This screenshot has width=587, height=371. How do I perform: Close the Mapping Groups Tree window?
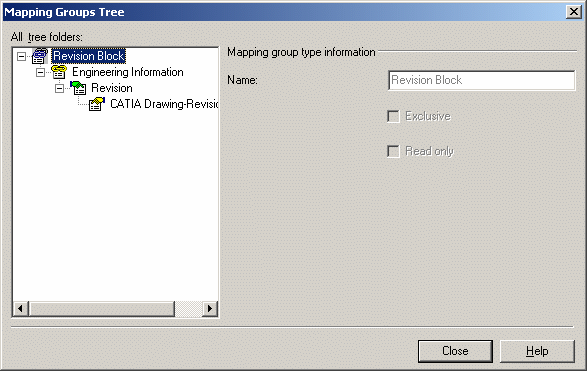(x=574, y=12)
